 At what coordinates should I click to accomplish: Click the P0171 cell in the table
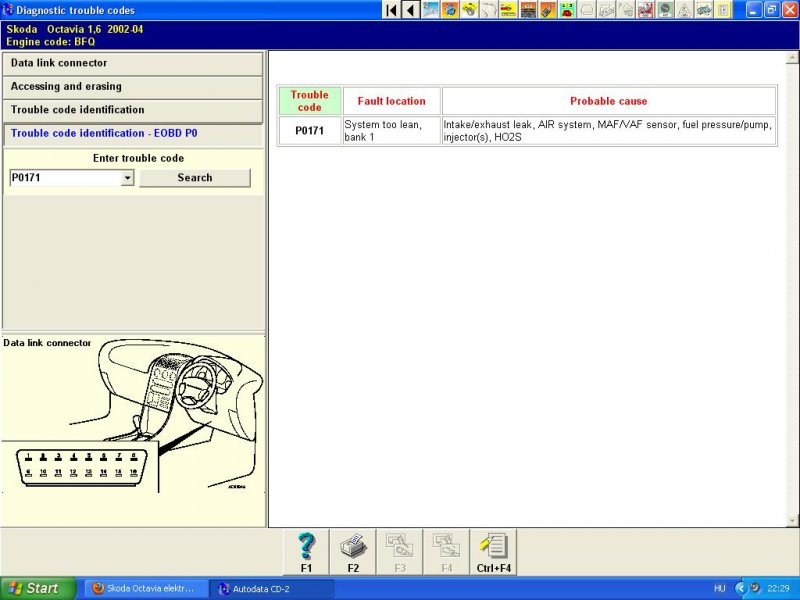309,131
